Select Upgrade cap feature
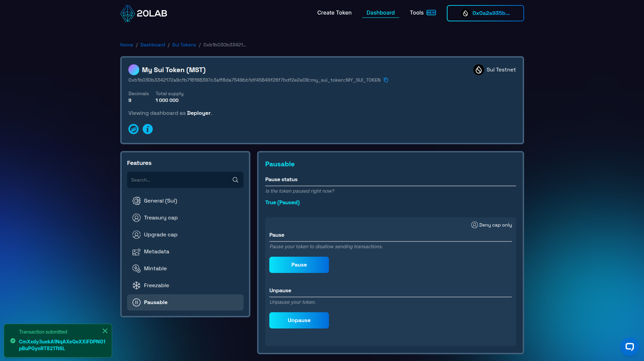Viewport: 644px width, 361px height. (x=185, y=235)
